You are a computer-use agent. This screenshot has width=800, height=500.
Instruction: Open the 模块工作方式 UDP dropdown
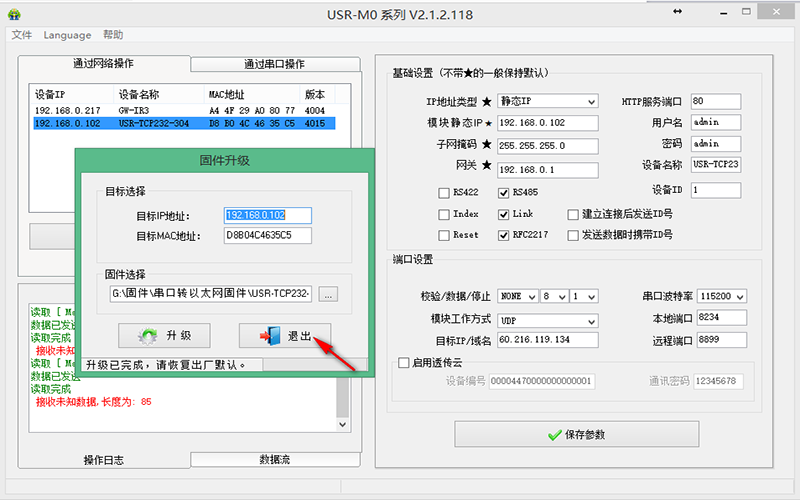tap(547, 320)
